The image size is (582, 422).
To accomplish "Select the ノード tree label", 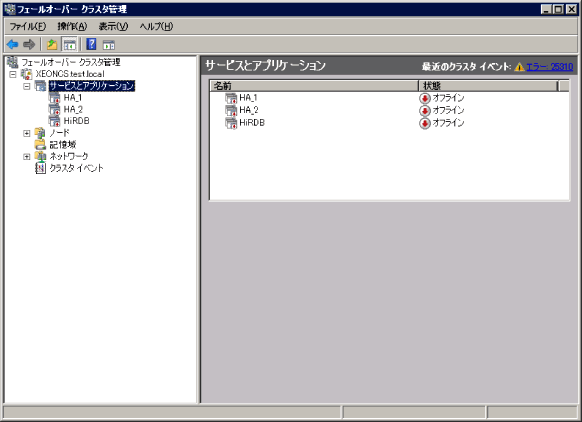I will click(59, 133).
